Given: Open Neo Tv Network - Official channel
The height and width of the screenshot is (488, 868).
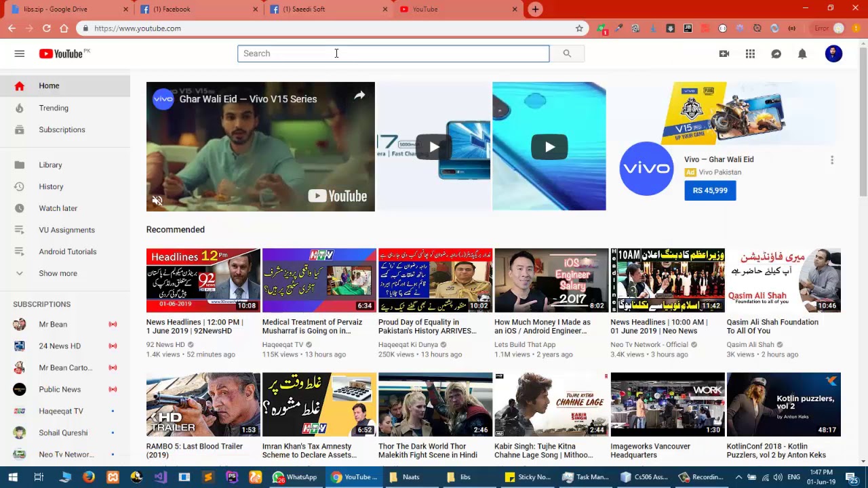Looking at the screenshot, I should click(649, 344).
